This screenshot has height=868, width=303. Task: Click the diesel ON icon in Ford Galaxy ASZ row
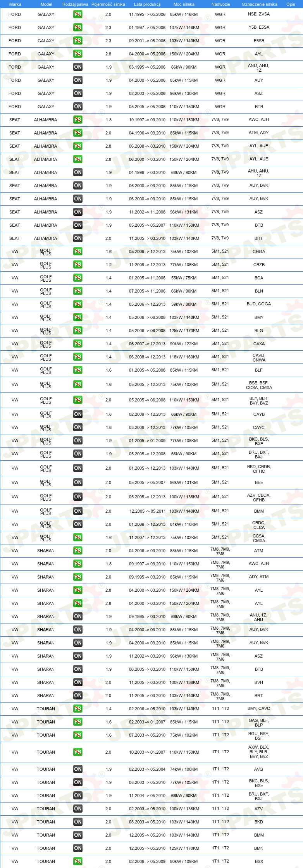(x=78, y=93)
